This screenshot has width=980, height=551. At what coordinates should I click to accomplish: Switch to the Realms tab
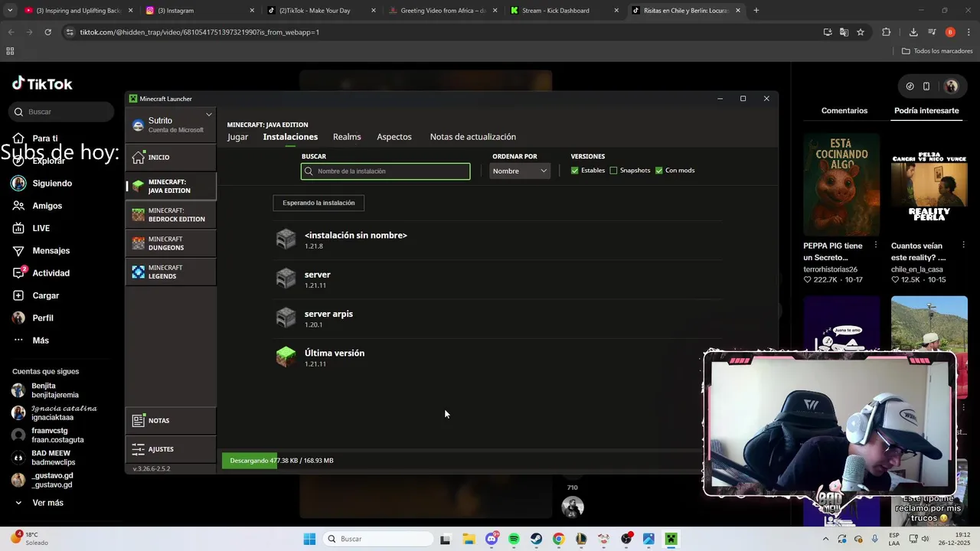(x=347, y=137)
